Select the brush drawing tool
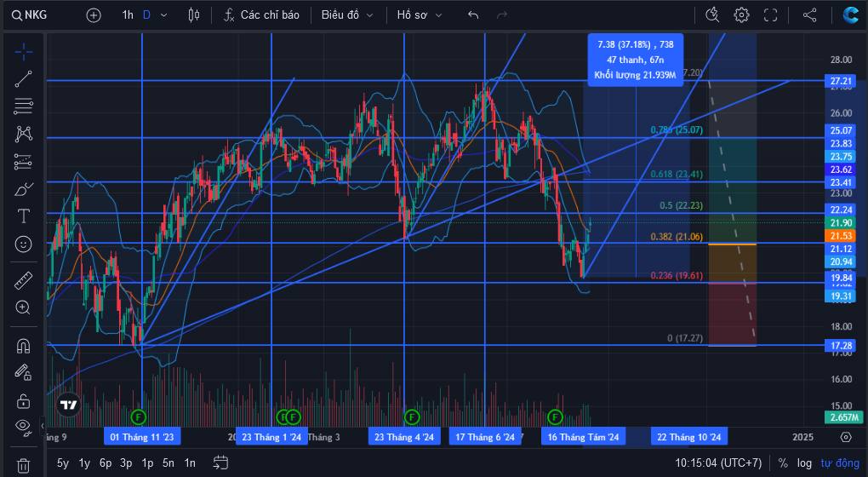 (23, 189)
